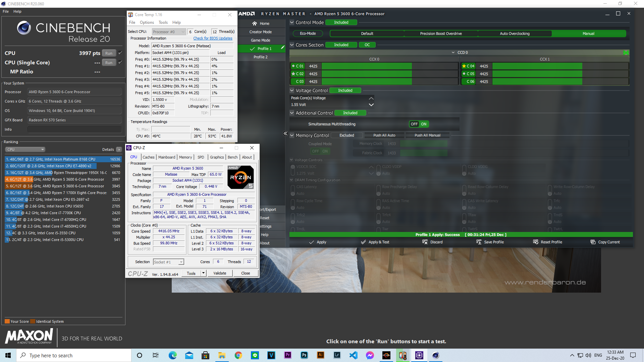Screen dimensions: 644x362
Task: Select Eco-Mode button
Action: pyautogui.click(x=308, y=34)
